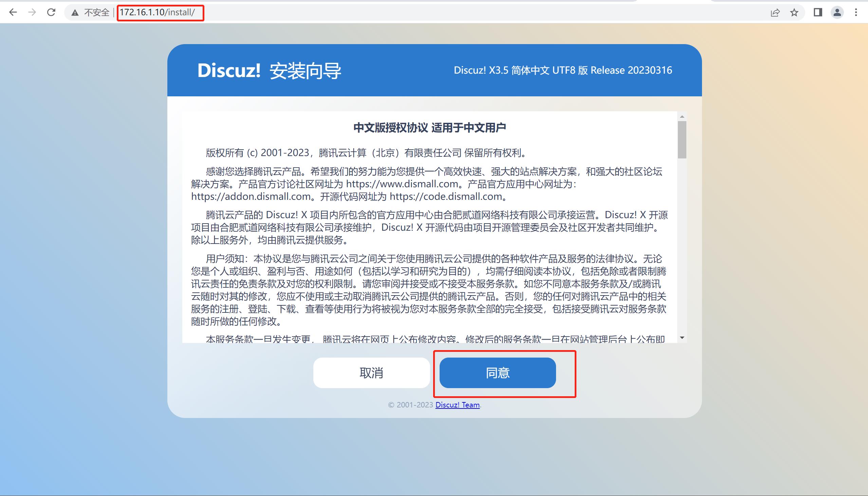Screen dimensions: 868x496
Task: Click the heading 中文版授权协议 适用于中文用户
Action: 429,128
